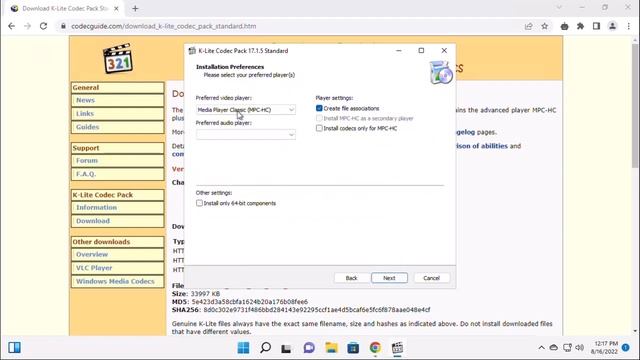This screenshot has height=360, width=640.
Task: Open the notification badge in tray
Action: [626, 348]
